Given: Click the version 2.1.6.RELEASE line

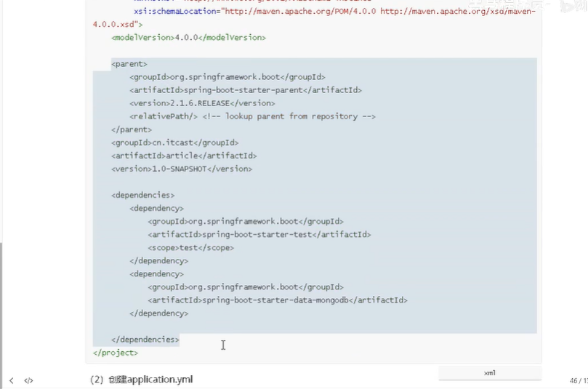Looking at the screenshot, I should tap(203, 103).
